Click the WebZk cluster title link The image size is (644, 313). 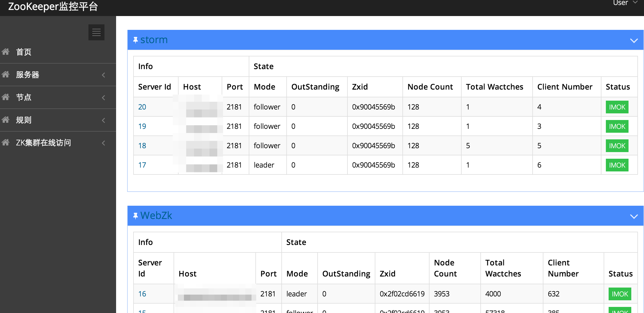point(156,215)
